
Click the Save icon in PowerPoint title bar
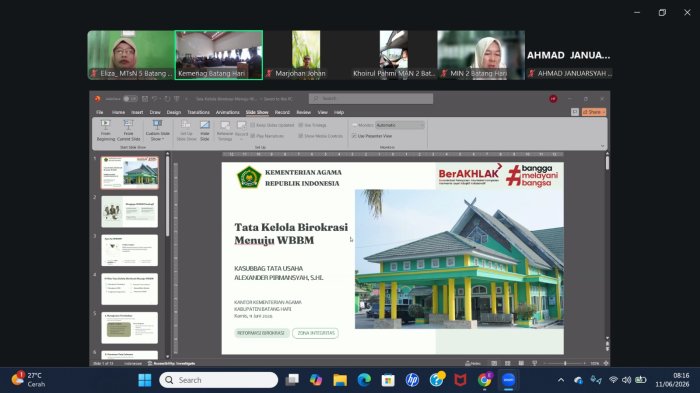(x=145, y=99)
